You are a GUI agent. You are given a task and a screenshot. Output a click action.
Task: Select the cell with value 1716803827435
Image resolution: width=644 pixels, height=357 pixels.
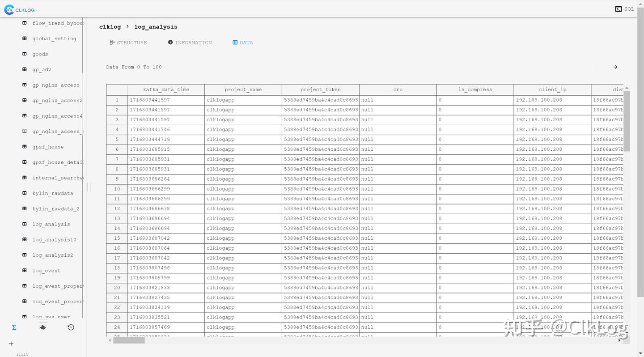tap(166, 297)
